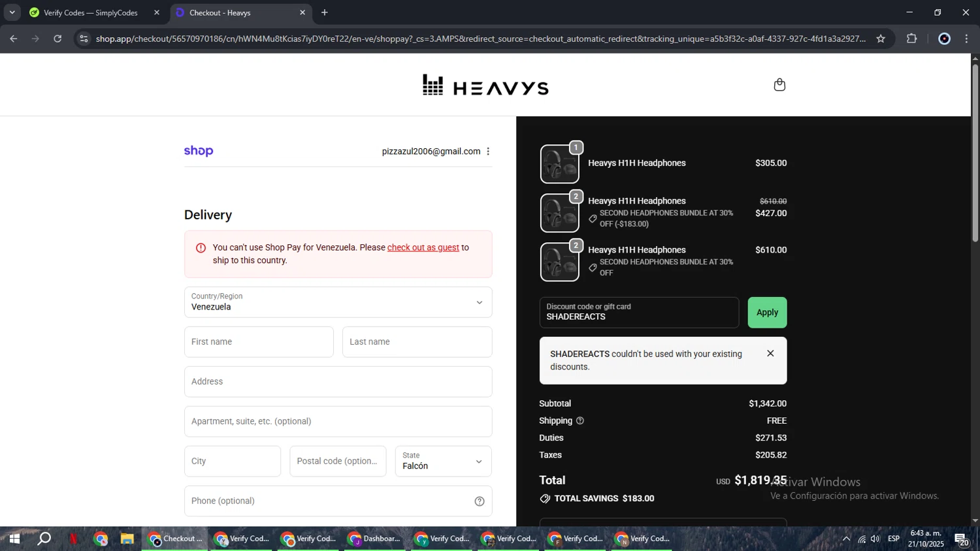Click the $305.00 Heavys H1H Headphones thumbnail
Screen dimensions: 980x551
point(560,164)
